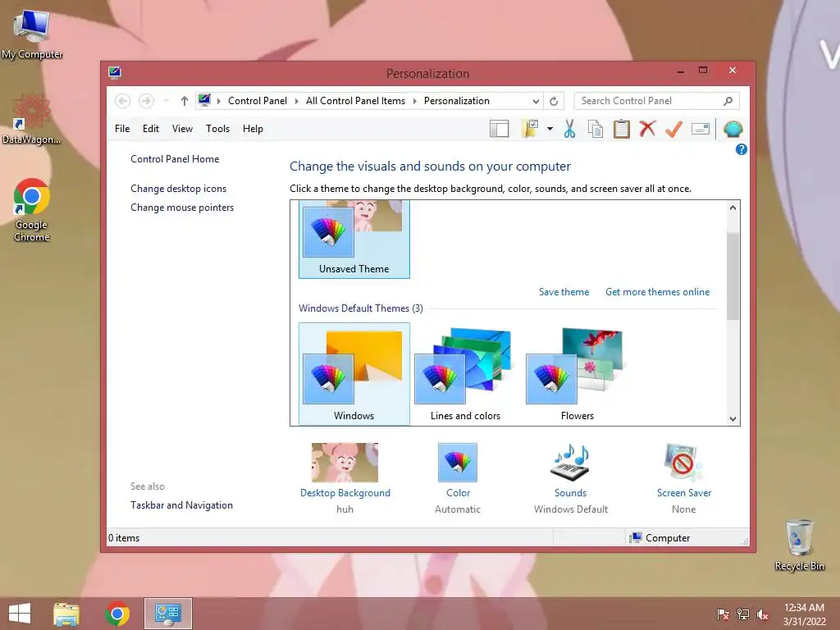Open Sounds settings icon
The height and width of the screenshot is (630, 840).
(x=571, y=463)
